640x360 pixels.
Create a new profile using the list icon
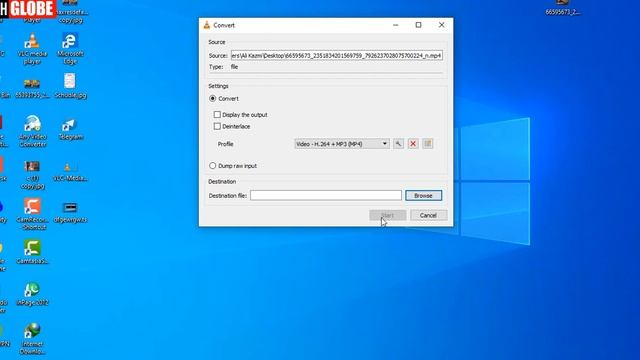428,144
